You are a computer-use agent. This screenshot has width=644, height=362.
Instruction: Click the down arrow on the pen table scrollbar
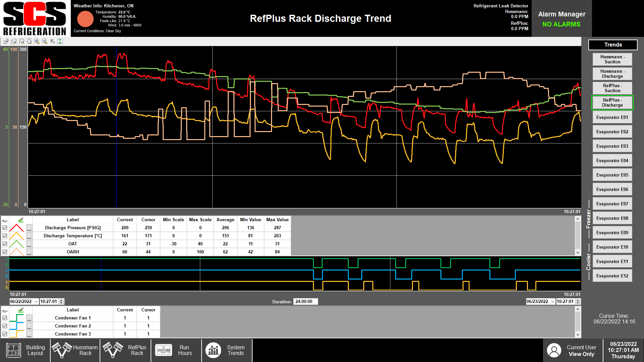click(578, 253)
